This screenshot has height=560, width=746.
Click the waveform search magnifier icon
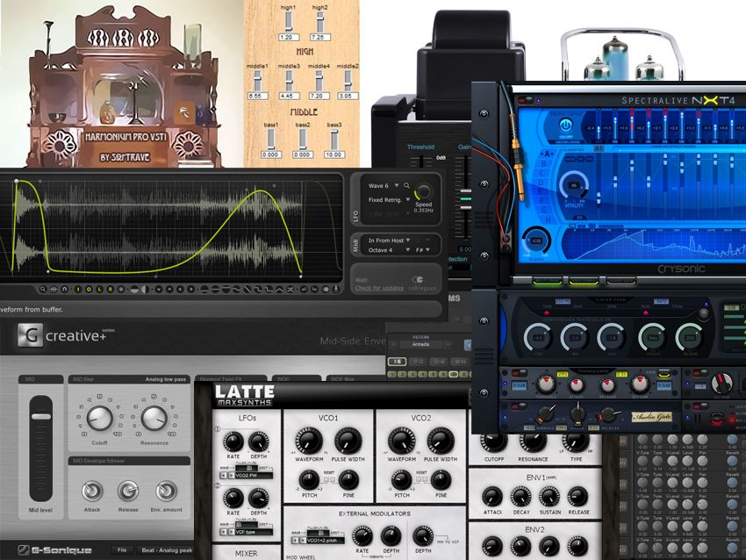[x=407, y=185]
